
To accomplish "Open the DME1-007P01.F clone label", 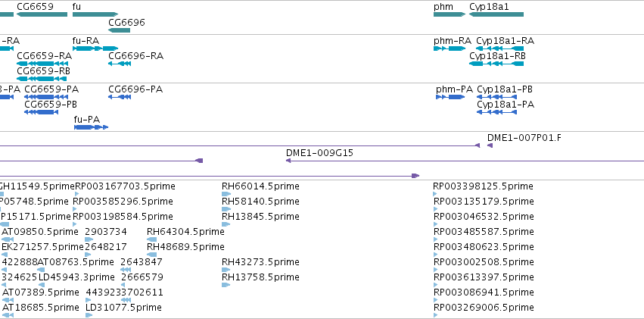I will pos(524,138).
